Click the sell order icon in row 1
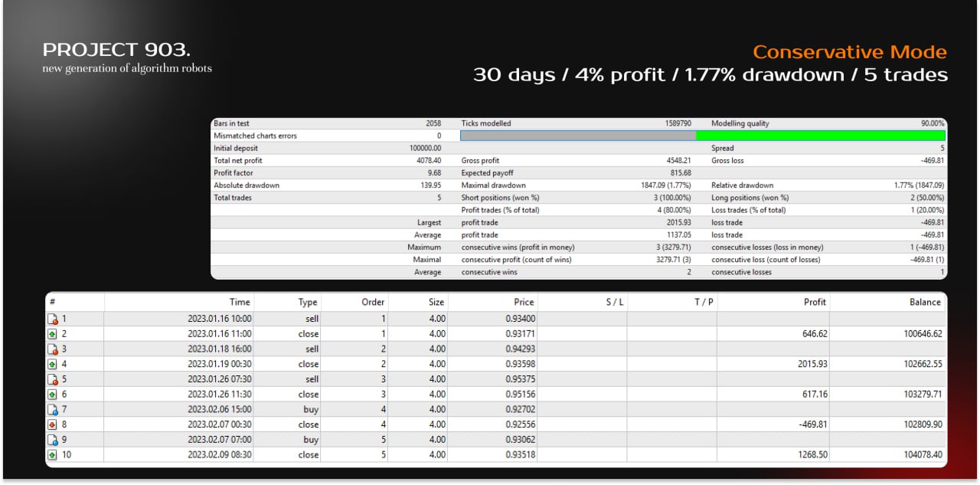Viewport: 980px width, 485px height. pyautogui.click(x=53, y=319)
